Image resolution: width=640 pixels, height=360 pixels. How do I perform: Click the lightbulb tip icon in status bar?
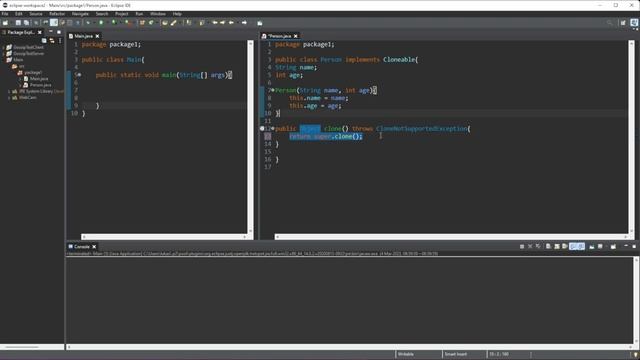(x=636, y=355)
